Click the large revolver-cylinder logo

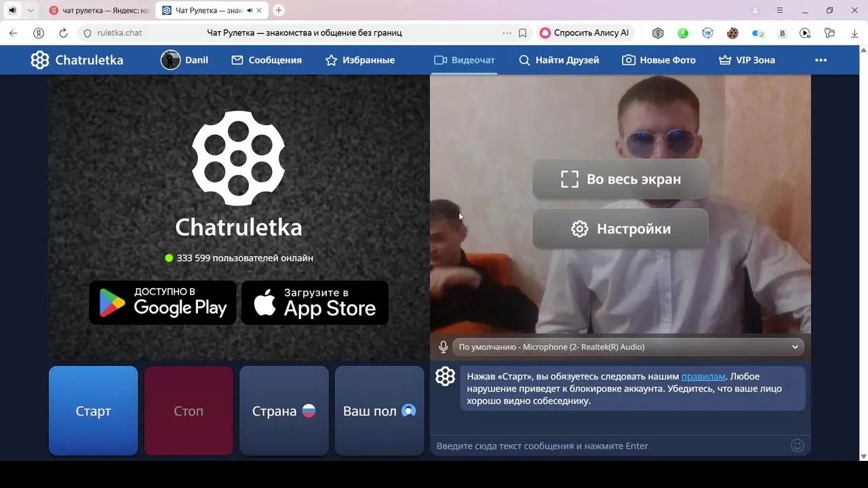[238, 158]
